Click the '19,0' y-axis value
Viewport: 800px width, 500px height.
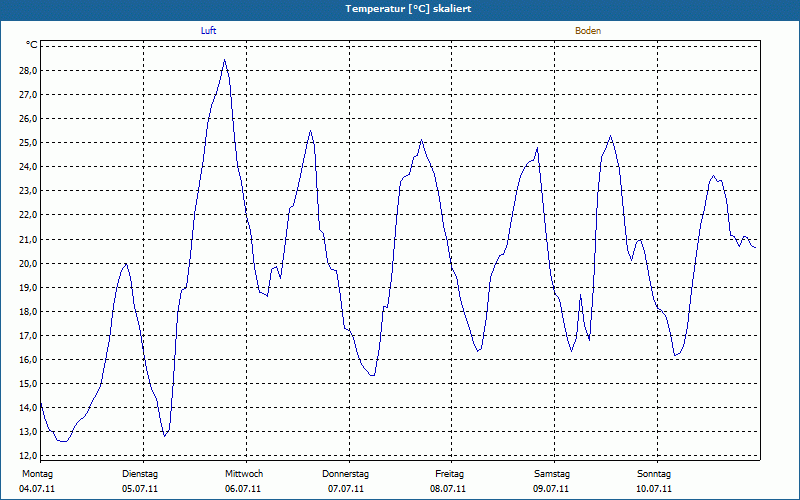(28, 287)
